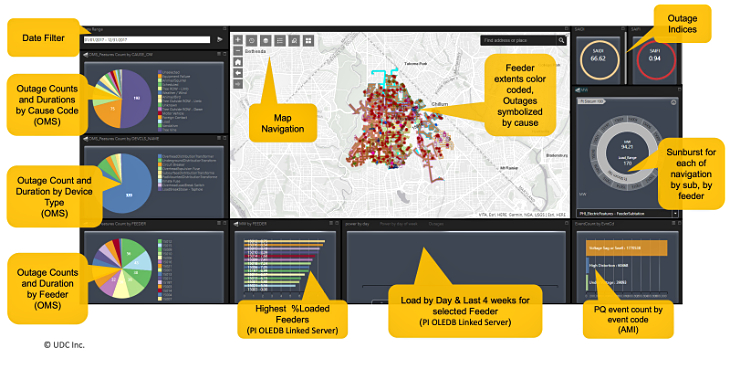
Task: Collapse sunburst with round up-arrow icon
Action: (673, 102)
